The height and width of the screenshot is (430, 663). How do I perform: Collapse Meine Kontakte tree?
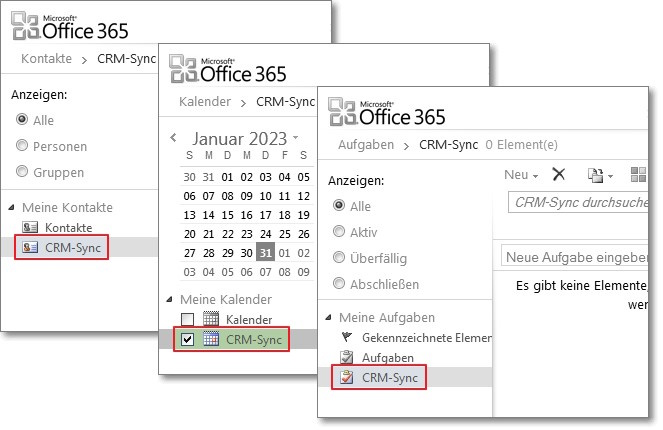pos(11,208)
